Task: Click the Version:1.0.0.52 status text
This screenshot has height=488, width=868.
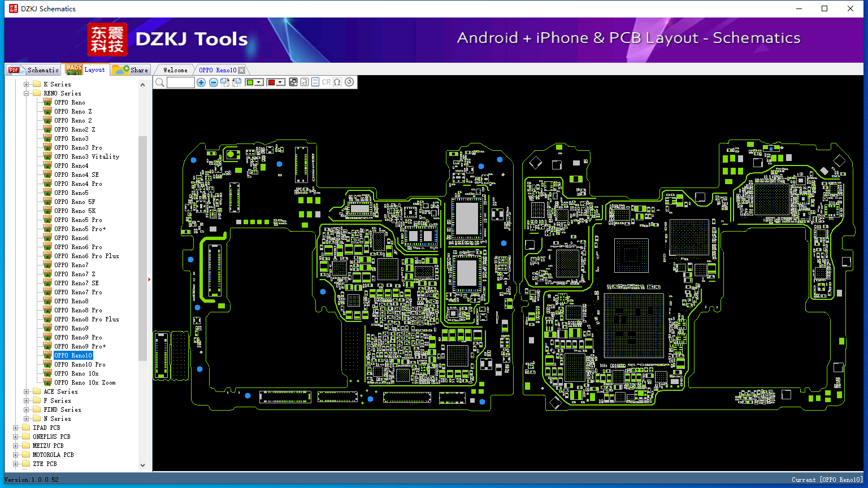Action: pyautogui.click(x=31, y=480)
